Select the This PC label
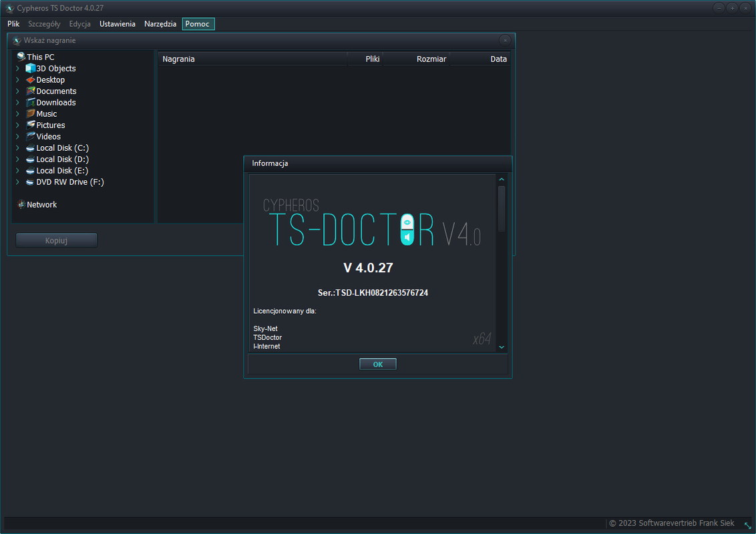Viewport: 756px width, 534px height. click(x=41, y=57)
